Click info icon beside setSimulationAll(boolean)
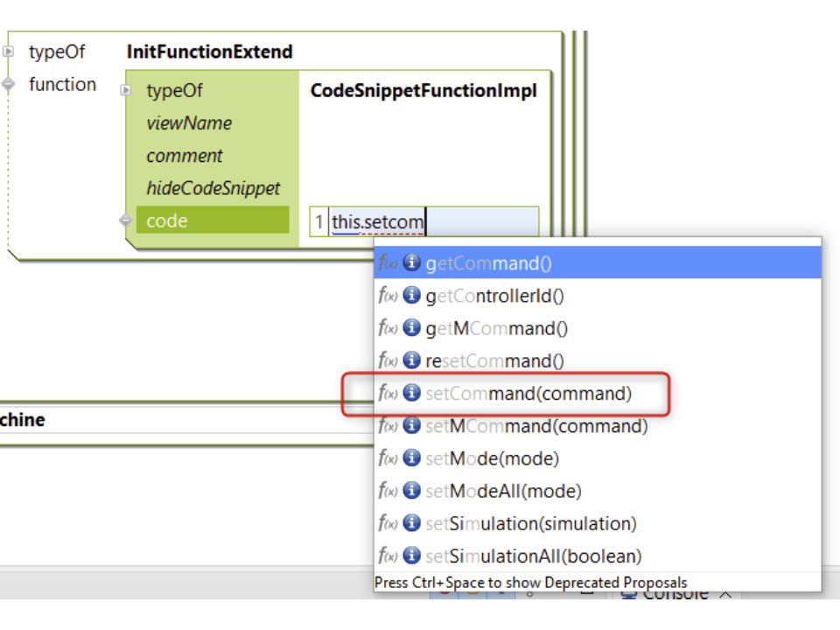Image resolution: width=840 pixels, height=630 pixels. coord(411,556)
